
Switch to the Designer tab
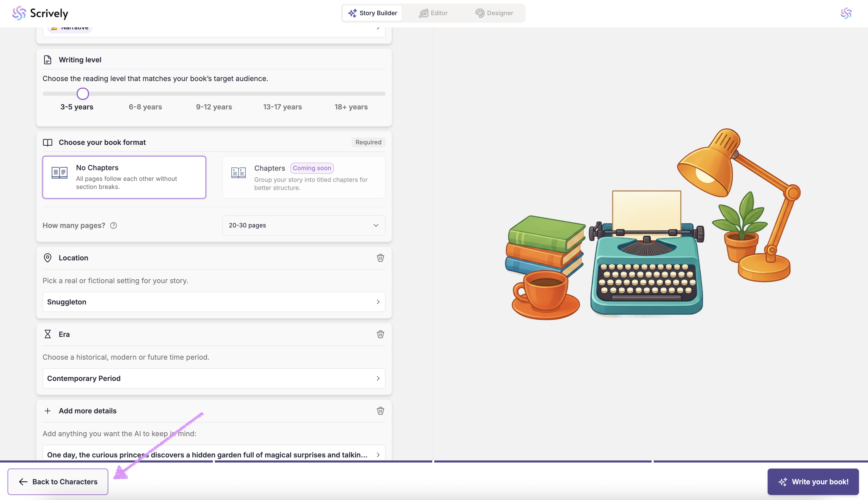click(494, 13)
